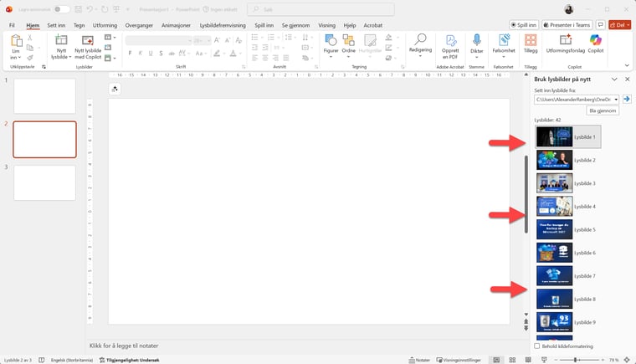
Task: Open the font name combo box
Action: (159, 40)
